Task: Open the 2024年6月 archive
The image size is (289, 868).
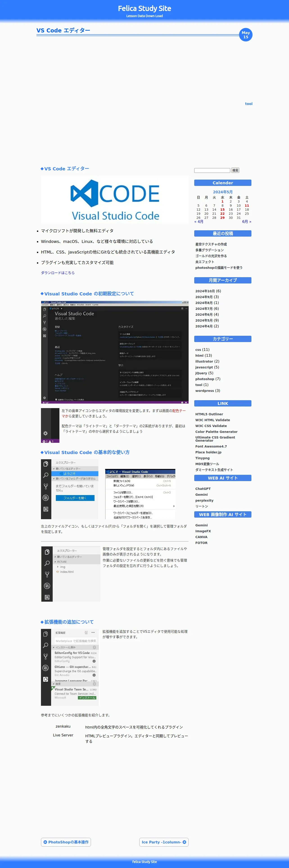Action: coord(204,314)
